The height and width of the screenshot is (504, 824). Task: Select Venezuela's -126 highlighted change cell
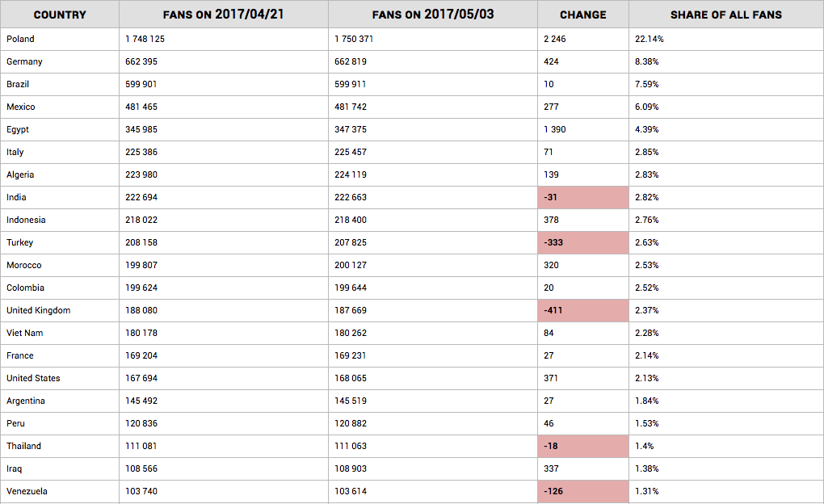pyautogui.click(x=583, y=491)
